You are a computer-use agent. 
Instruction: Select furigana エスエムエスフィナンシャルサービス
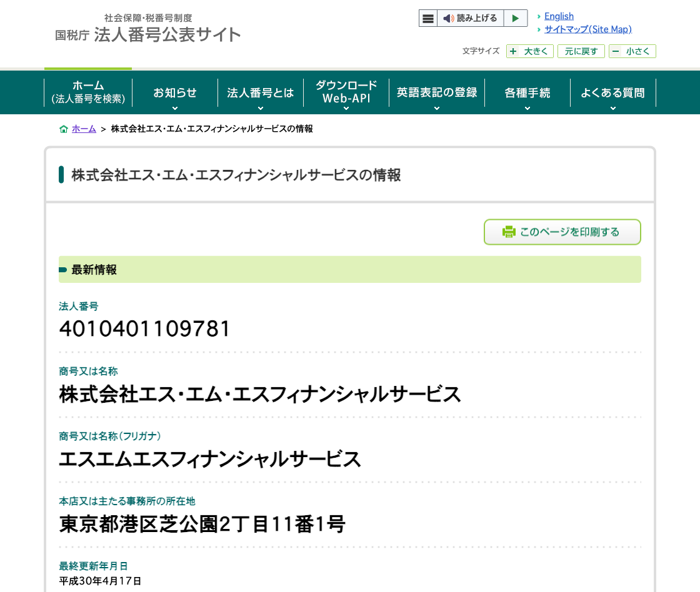coord(210,459)
